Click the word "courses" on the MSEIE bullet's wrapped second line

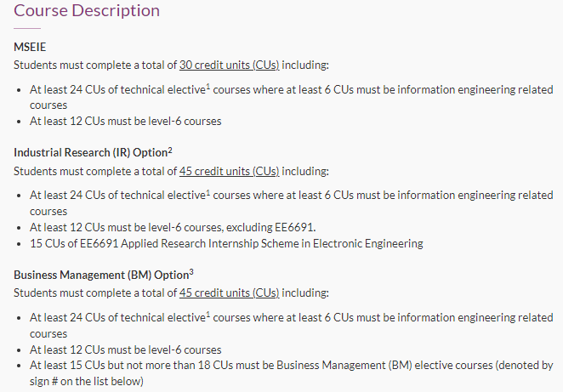(x=48, y=105)
